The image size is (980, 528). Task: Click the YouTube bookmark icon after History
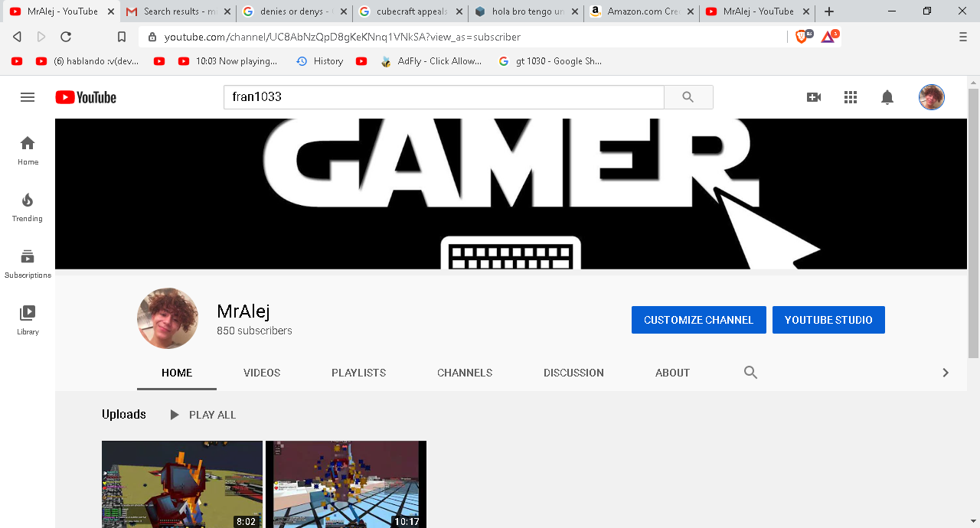tap(361, 61)
